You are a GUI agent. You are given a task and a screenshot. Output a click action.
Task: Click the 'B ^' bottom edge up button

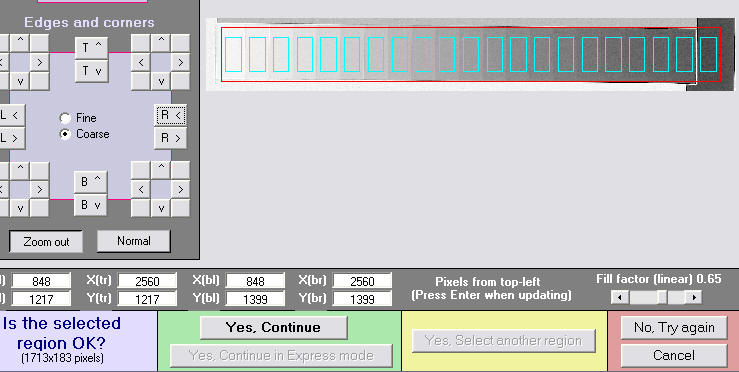[x=90, y=182]
